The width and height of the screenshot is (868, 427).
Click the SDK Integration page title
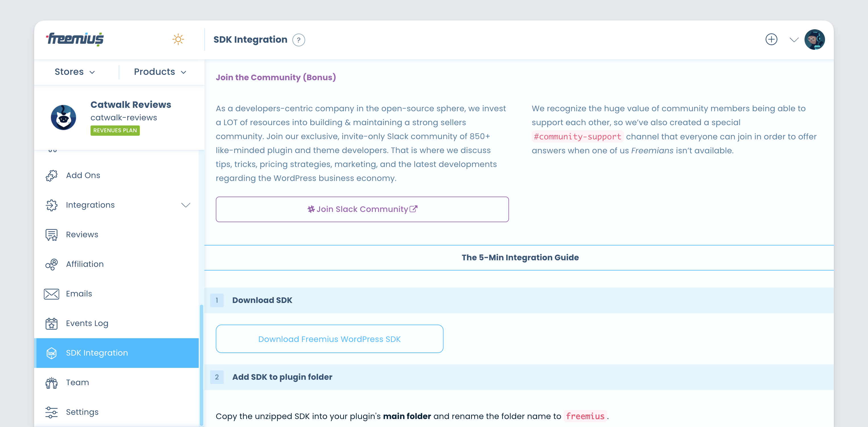pos(250,40)
